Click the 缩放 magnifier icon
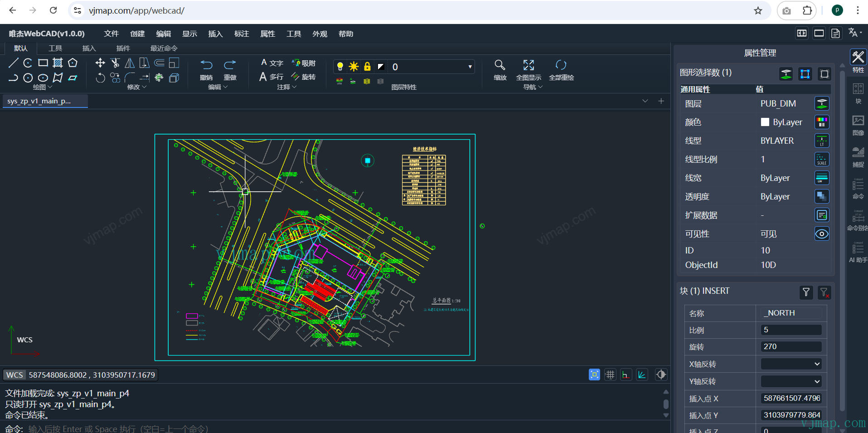The height and width of the screenshot is (433, 868). pyautogui.click(x=499, y=65)
